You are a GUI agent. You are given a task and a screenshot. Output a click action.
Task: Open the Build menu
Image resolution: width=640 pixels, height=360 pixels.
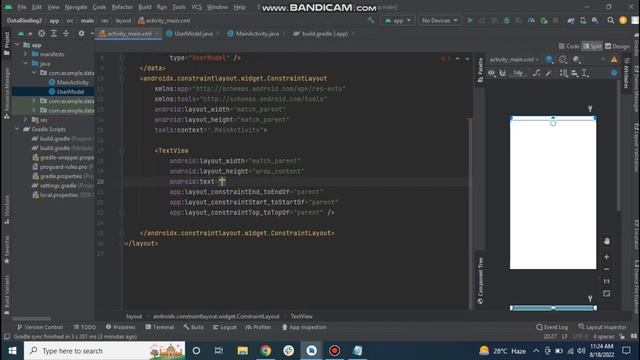point(144,7)
